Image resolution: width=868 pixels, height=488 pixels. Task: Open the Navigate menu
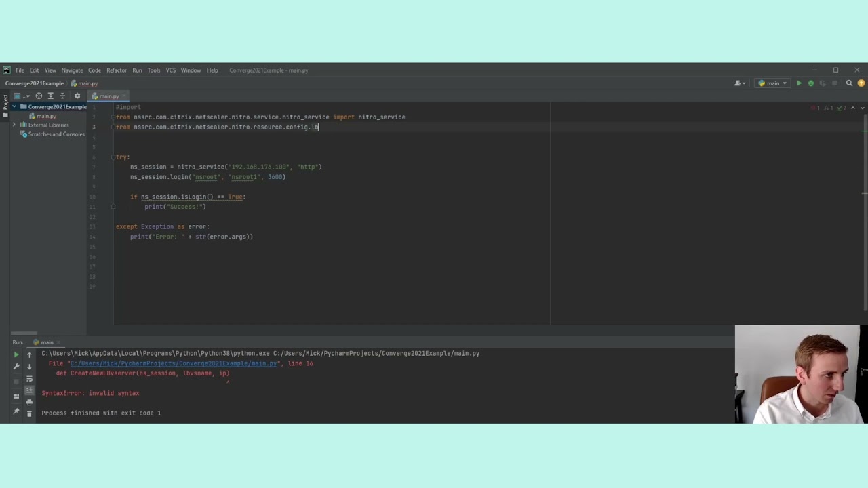point(72,70)
